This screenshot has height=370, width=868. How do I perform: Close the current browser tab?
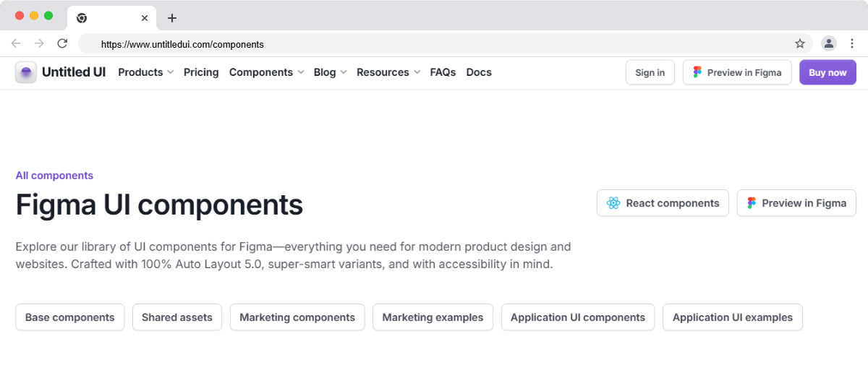tap(145, 18)
